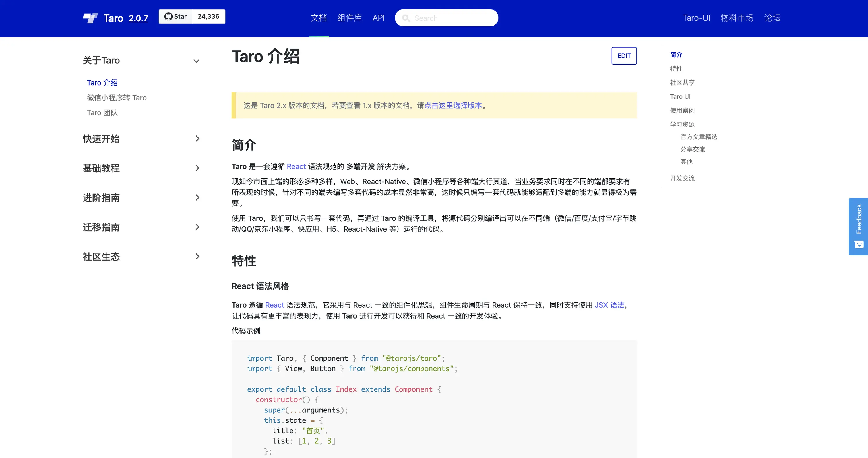Click the chat icon below Feedback

coord(859,244)
